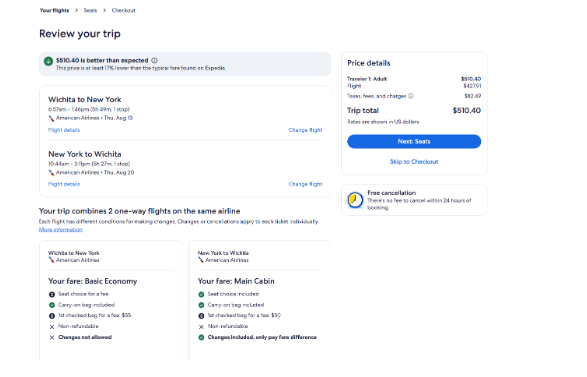Open 'More information' link about one-way flights
The image size is (587, 377).
pyautogui.click(x=61, y=230)
